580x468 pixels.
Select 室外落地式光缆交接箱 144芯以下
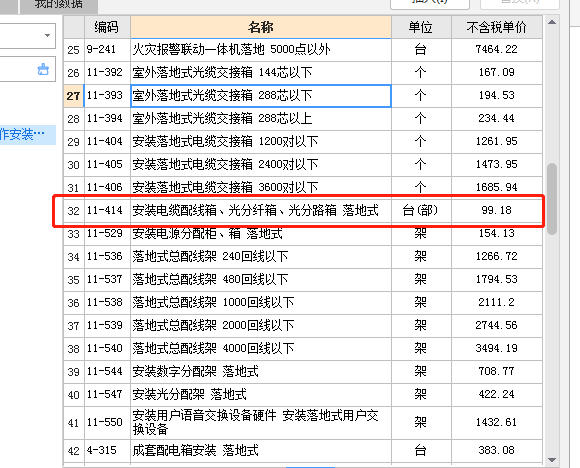pos(261,73)
